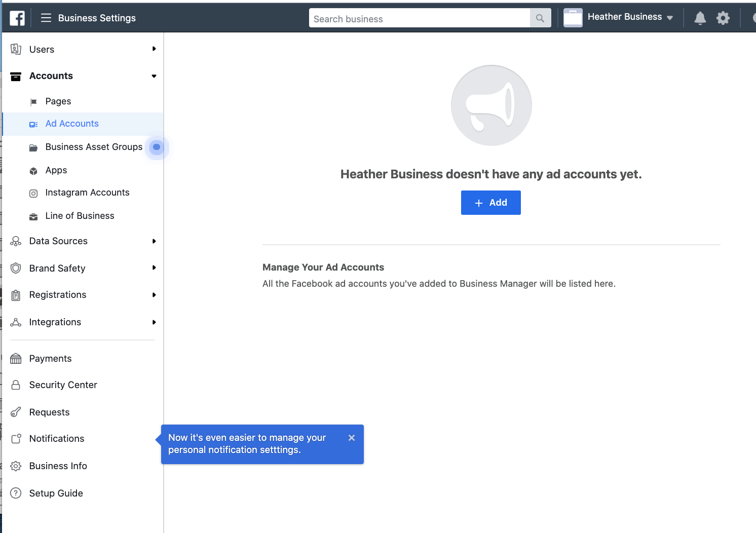Expand the Brand Safety section arrow

point(154,268)
